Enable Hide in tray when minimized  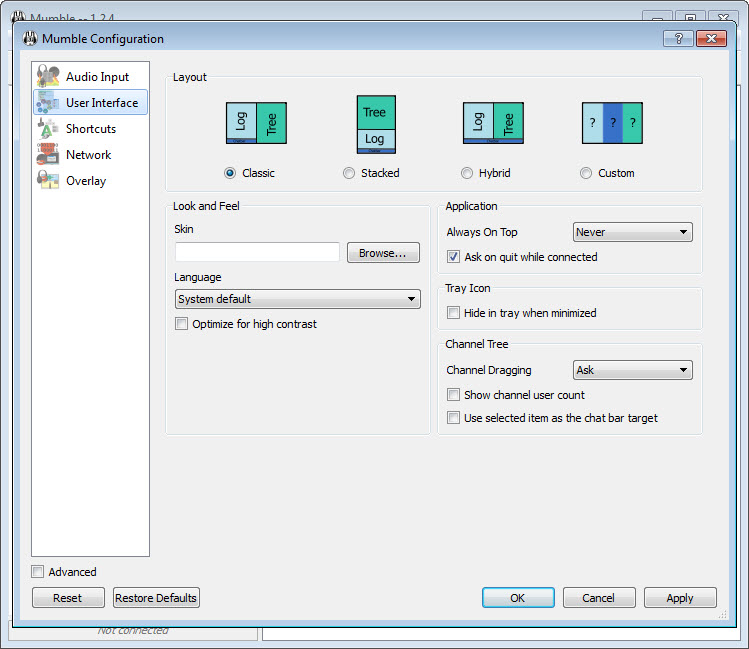(453, 313)
